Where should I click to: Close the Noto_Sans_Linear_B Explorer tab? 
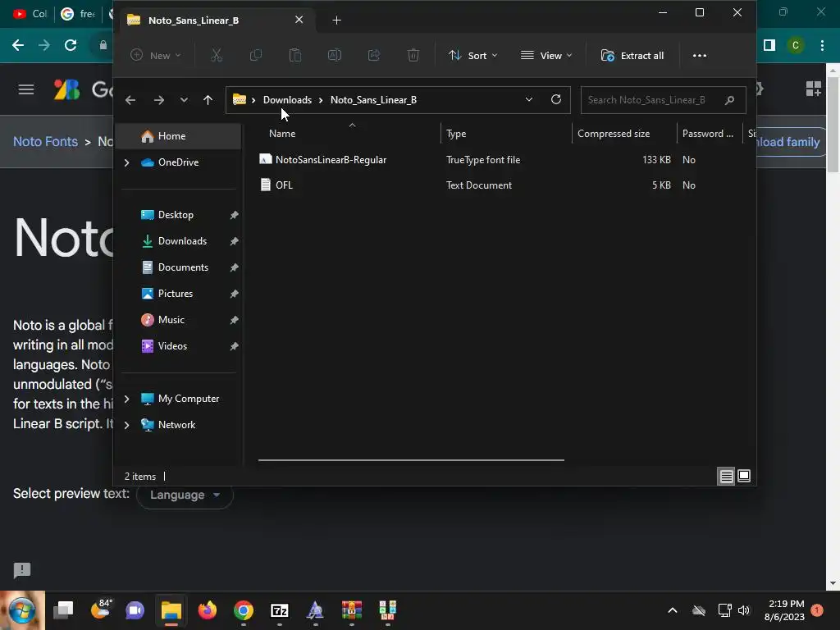click(x=299, y=20)
